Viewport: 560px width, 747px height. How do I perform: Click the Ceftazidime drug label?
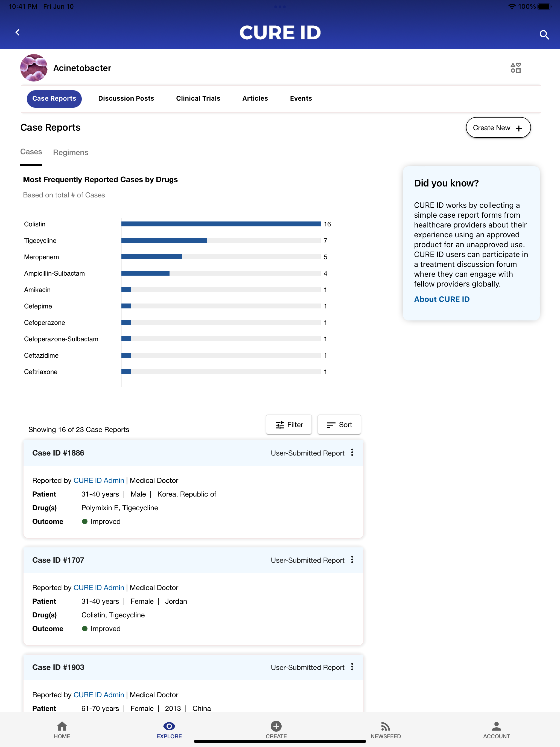41,355
